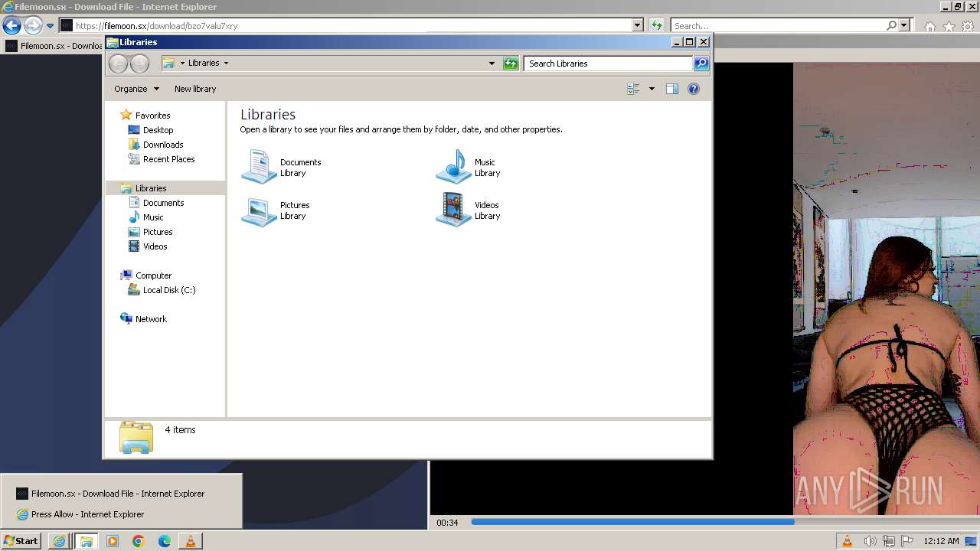Launch Microsoft Edge from taskbar
Image resolution: width=980 pixels, height=551 pixels.
point(165,541)
